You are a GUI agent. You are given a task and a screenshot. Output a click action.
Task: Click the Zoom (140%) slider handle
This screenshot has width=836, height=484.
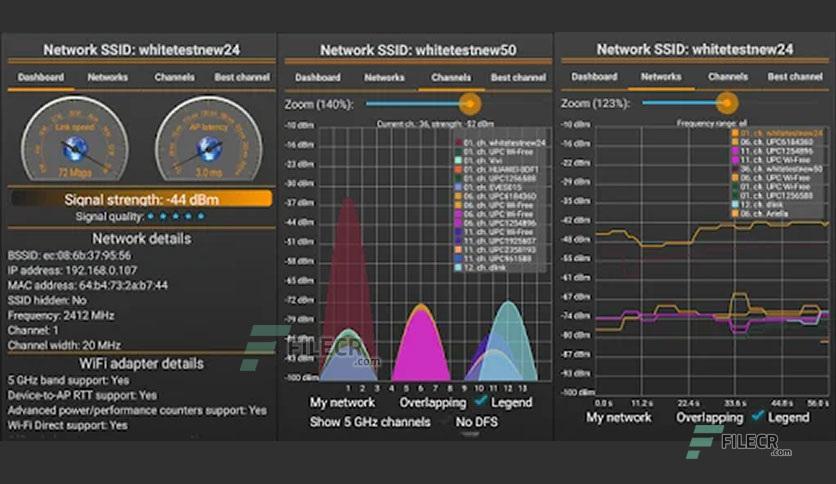(470, 104)
